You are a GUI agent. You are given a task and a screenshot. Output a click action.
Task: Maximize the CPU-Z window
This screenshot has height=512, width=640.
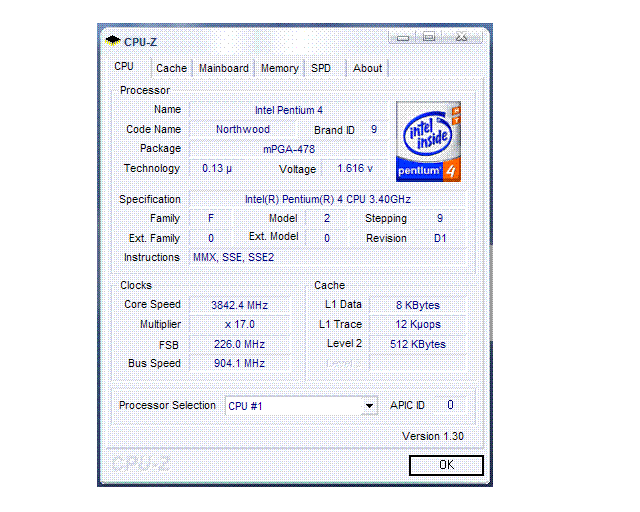(x=429, y=37)
